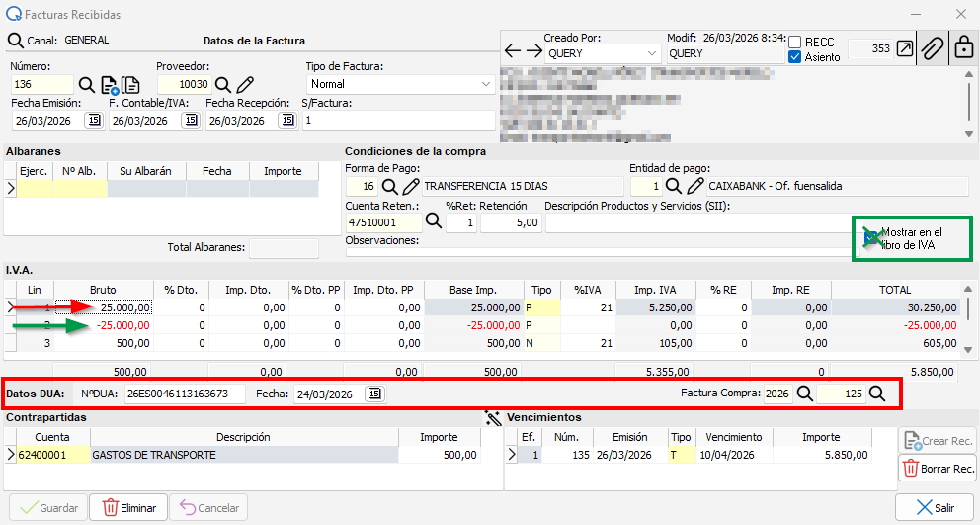Screen dimensions: 980x525
Task: Click the Número input field 136
Action: coord(41,84)
